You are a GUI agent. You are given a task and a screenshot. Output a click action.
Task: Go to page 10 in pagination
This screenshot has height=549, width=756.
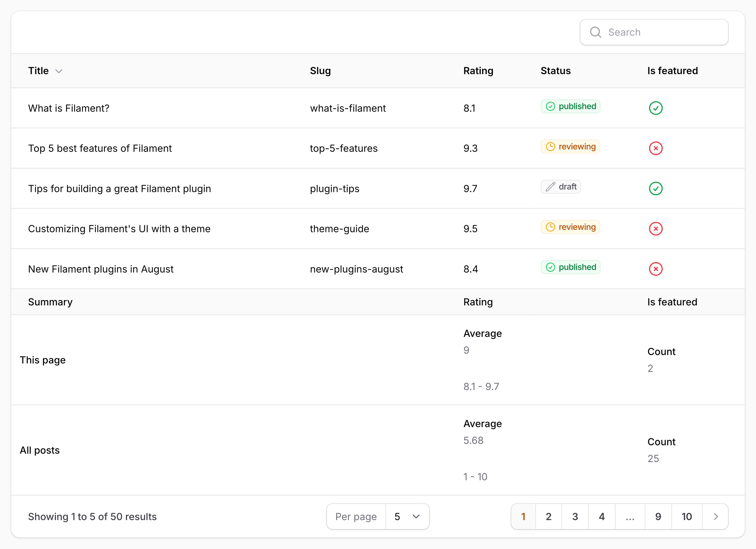tap(686, 516)
